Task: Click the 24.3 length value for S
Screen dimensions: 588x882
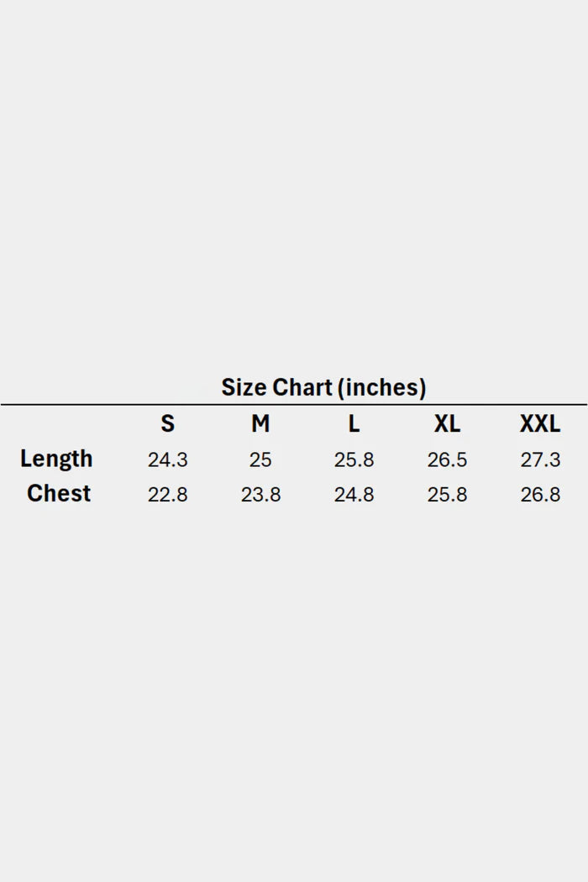Action: click(168, 460)
